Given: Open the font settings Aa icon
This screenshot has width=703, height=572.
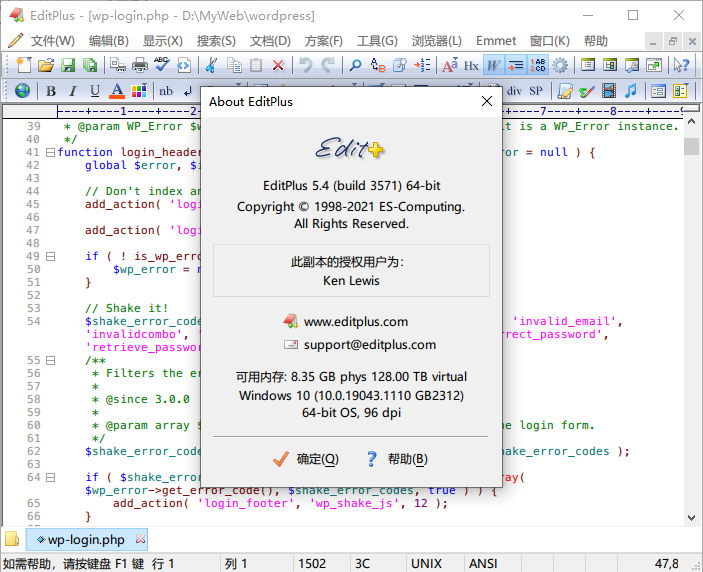Looking at the screenshot, I should tap(450, 65).
